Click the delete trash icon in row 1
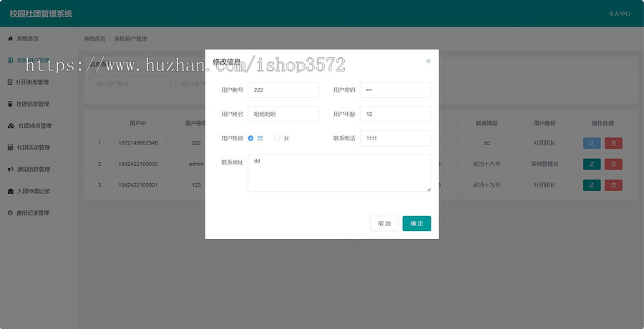Screen dimensions: 644x329 point(614,143)
